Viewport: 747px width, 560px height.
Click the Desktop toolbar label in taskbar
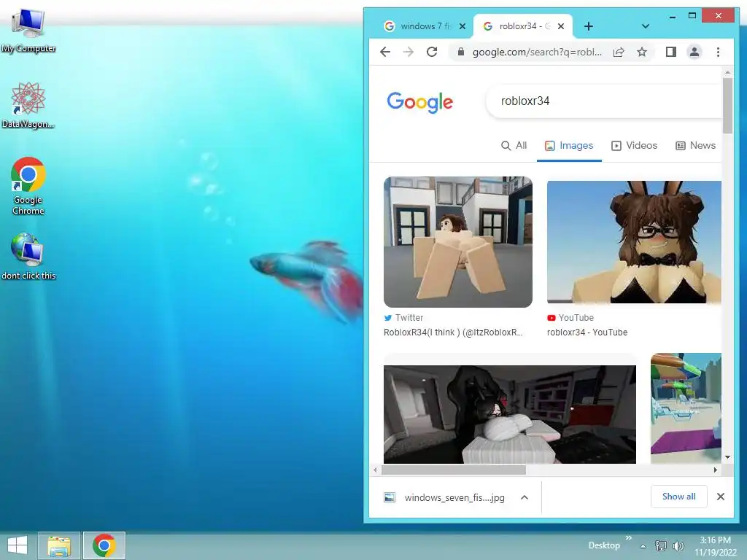(604, 545)
